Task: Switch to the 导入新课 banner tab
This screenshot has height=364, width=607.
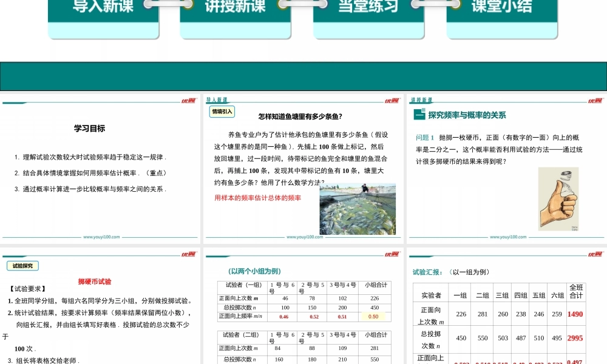Action: coord(103,7)
